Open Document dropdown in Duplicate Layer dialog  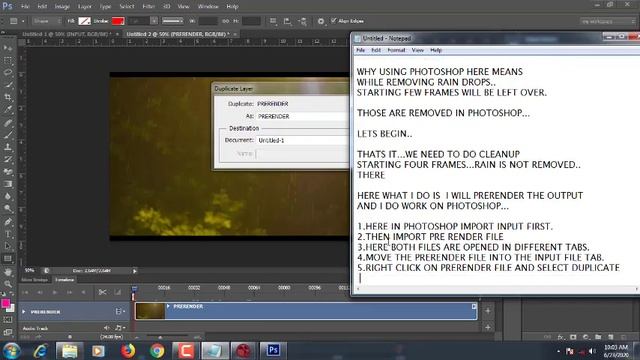pos(303,140)
